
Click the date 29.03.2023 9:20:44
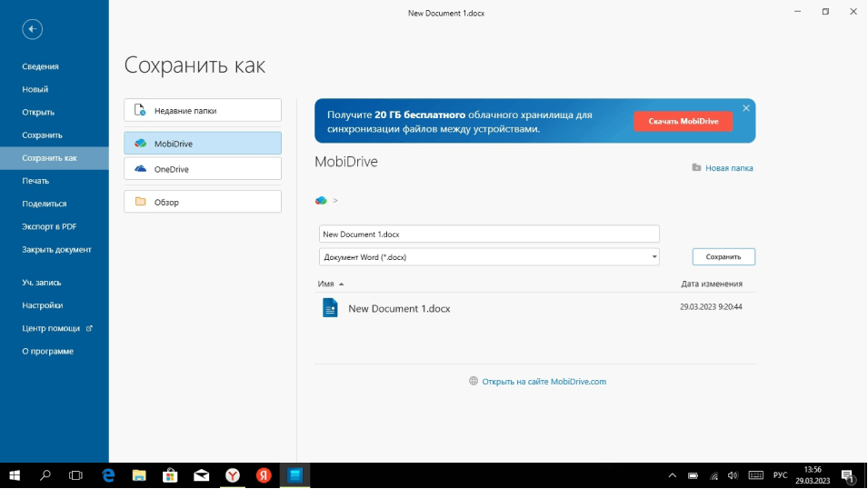711,307
